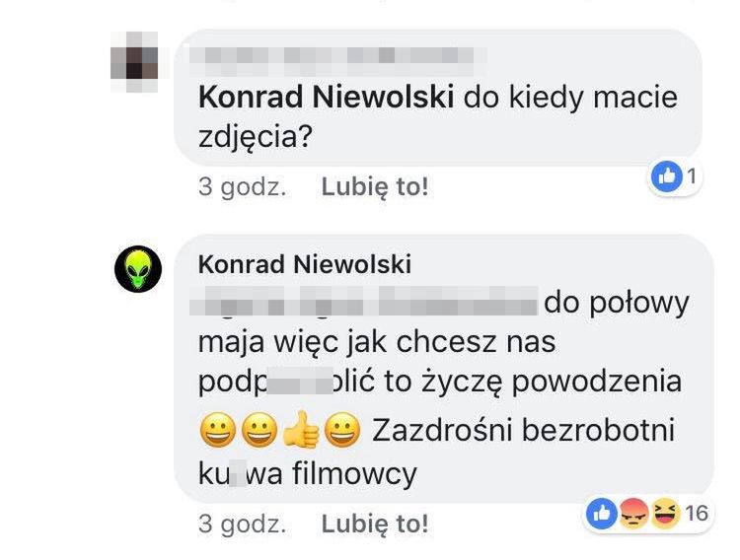Click the blurred mention in Konrad's reply
Viewport: 740px width, 560px height.
pos(363,300)
